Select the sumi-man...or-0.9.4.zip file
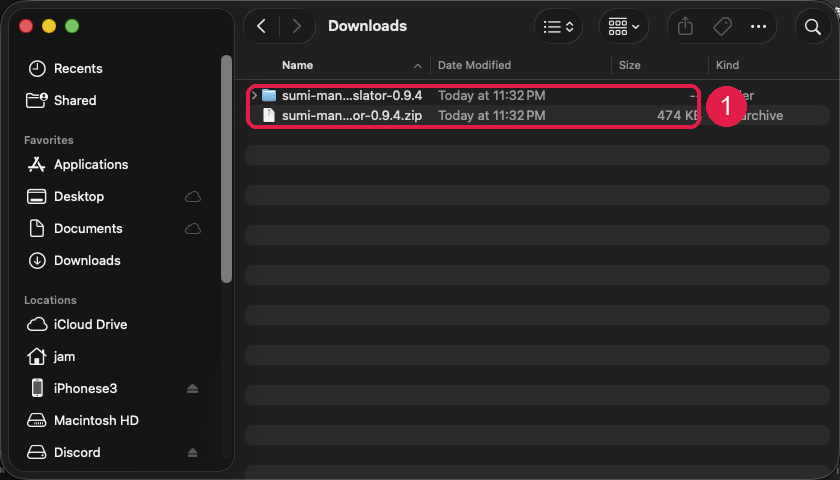The height and width of the screenshot is (480, 840). pos(352,115)
